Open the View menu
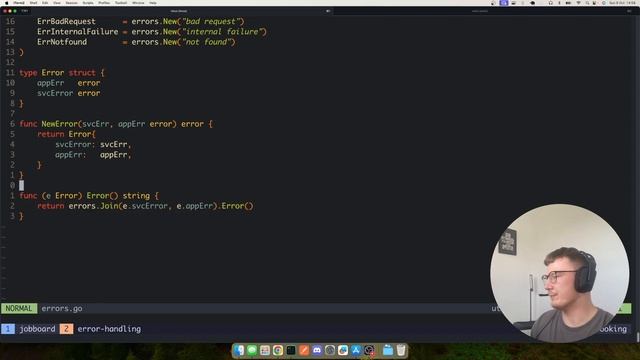 pos(57,3)
